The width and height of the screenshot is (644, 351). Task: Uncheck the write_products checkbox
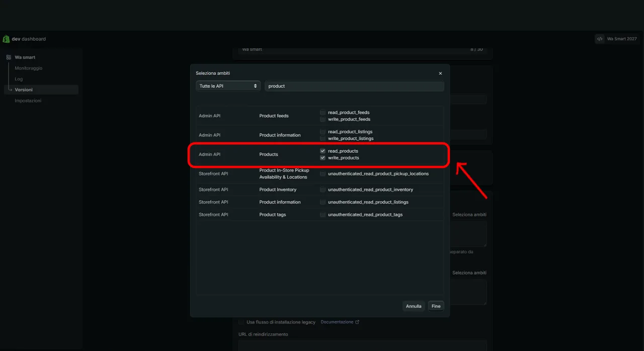point(323,158)
